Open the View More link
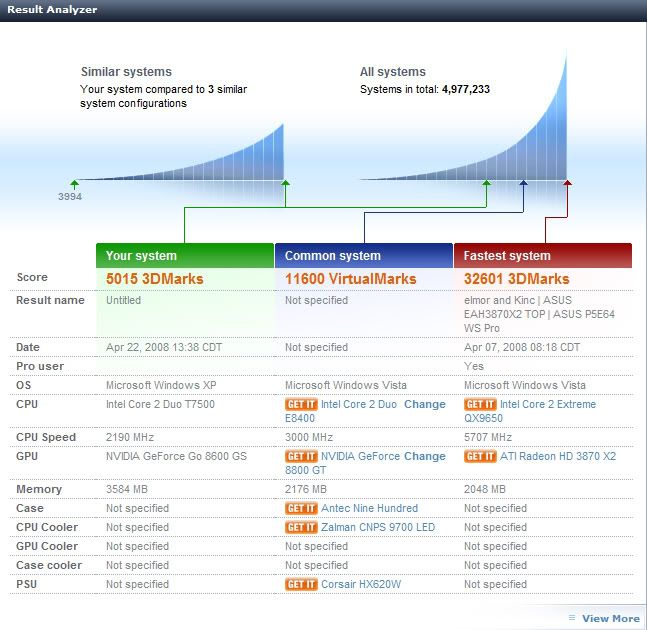Image resolution: width=647 pixels, height=630 pixels. point(611,618)
